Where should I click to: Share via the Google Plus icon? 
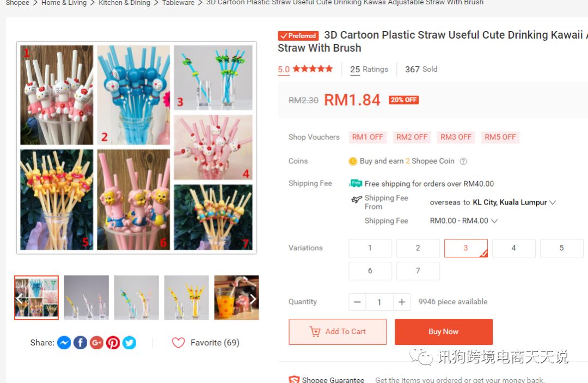[97, 343]
